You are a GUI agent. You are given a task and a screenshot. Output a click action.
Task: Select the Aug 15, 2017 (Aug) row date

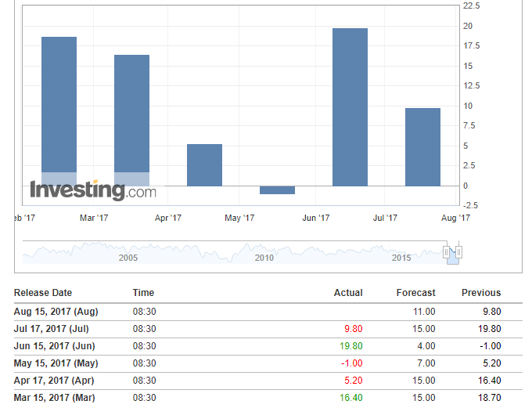click(x=56, y=312)
